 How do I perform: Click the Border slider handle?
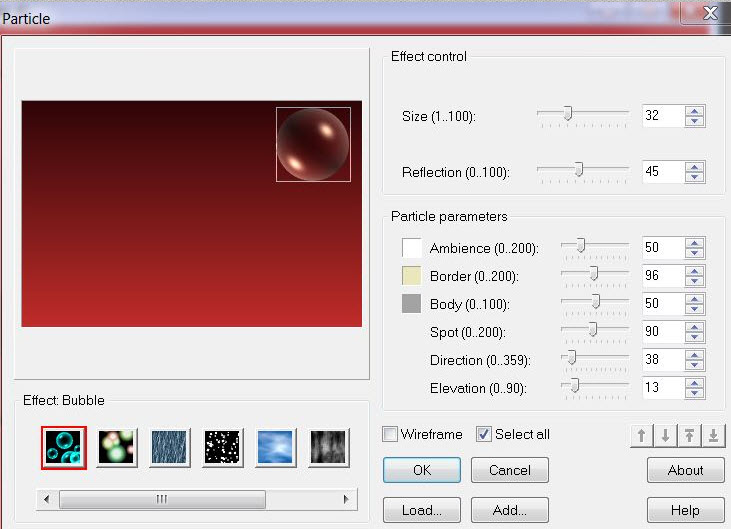593,273
